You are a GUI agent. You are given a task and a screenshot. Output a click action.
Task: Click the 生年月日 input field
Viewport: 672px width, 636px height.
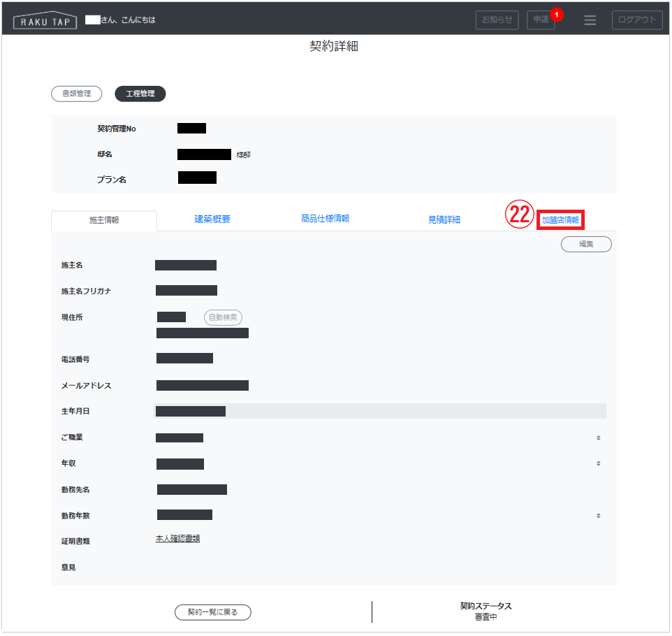click(x=380, y=411)
